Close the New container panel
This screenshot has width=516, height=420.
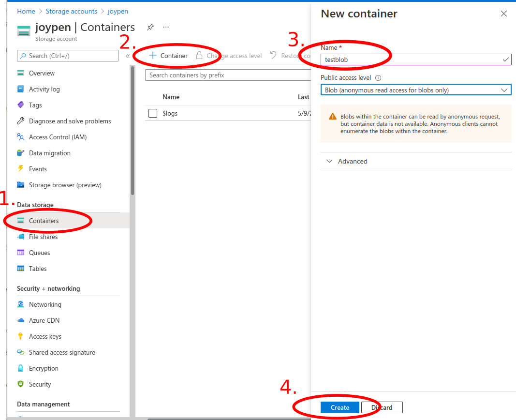[x=504, y=14]
